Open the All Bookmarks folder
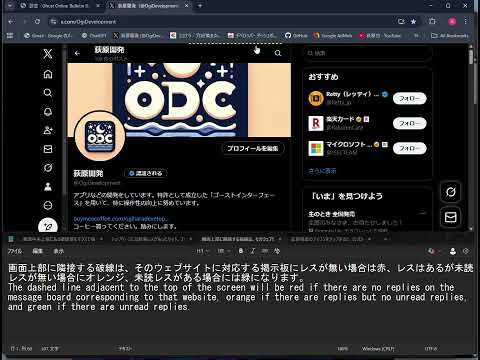Screen dimensions: 480x360 pyautogui.click(x=450, y=35)
